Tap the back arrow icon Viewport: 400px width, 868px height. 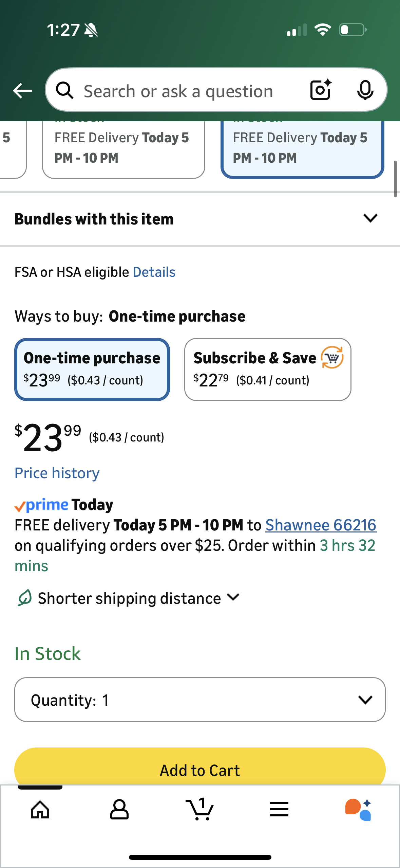click(x=22, y=91)
